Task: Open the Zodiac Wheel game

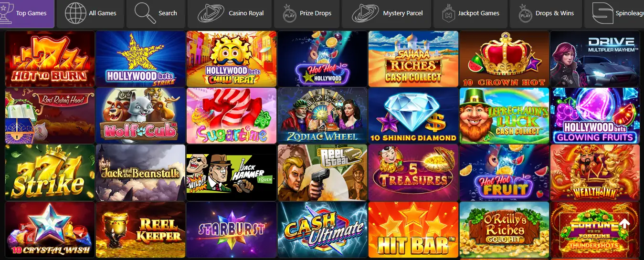Action: tap(322, 115)
